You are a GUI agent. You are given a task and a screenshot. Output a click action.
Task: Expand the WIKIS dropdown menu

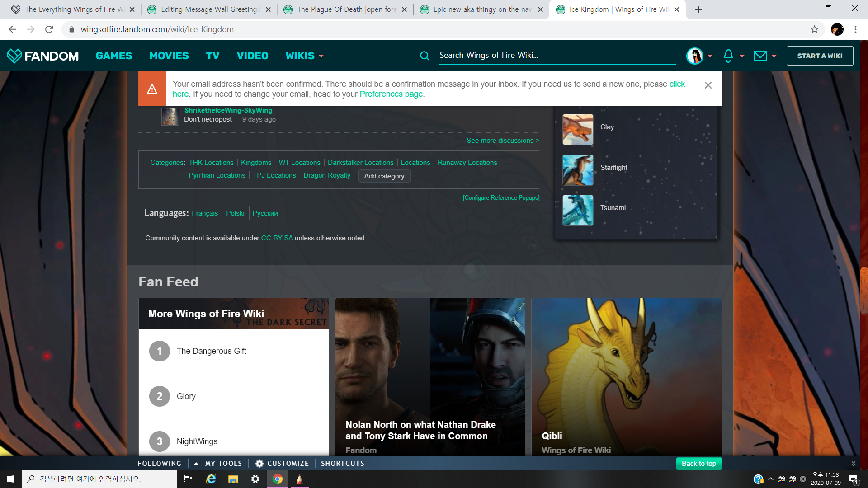click(x=304, y=56)
